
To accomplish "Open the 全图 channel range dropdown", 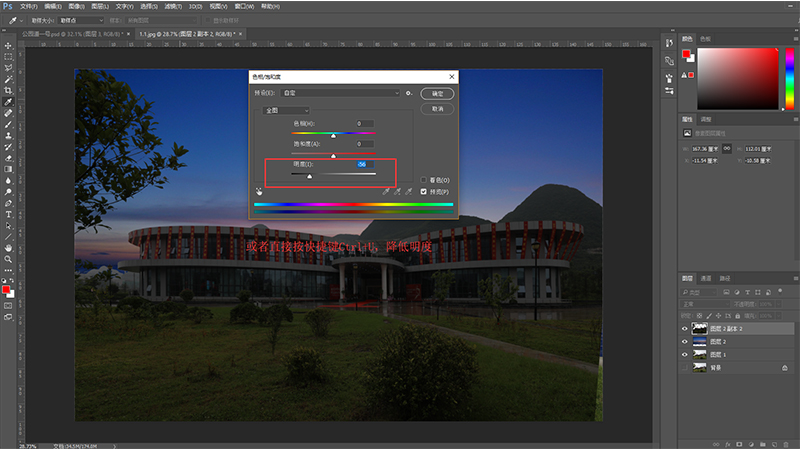I will (286, 110).
